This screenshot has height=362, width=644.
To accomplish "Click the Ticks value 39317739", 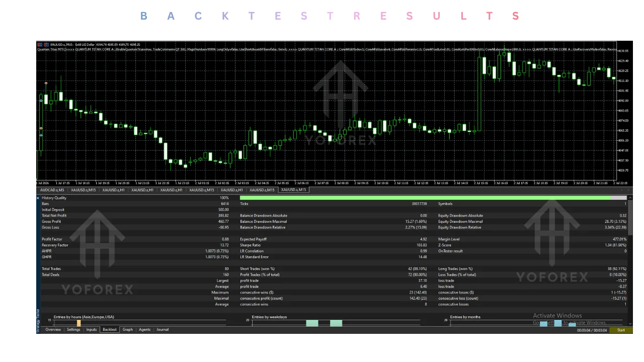I will click(419, 204).
